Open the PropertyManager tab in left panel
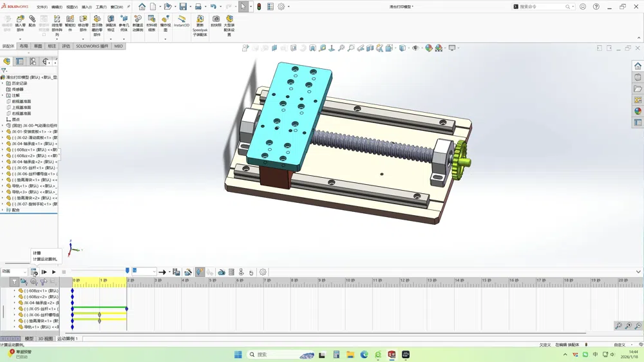This screenshot has width=644, height=362. point(20,62)
